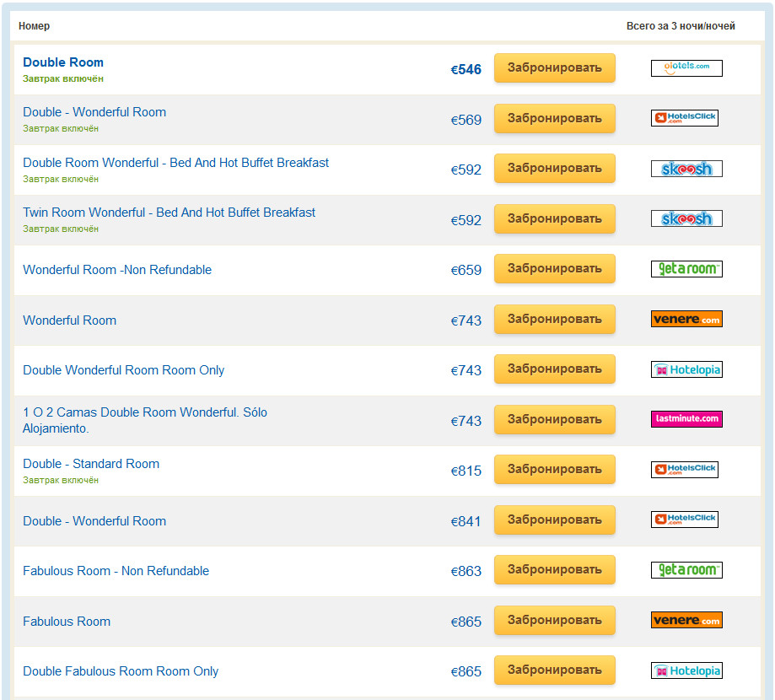Open Double - Standard Room link
The image size is (775, 700).
click(91, 464)
